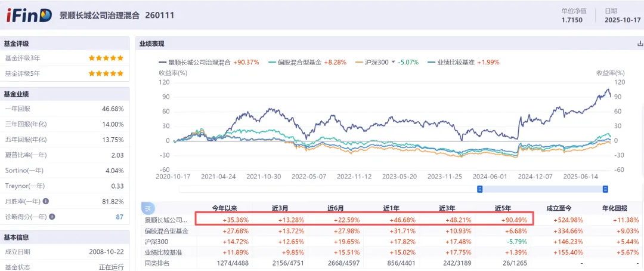Click the info icon next to 月胜率(一年)
The image size is (644, 271).
pos(46,201)
